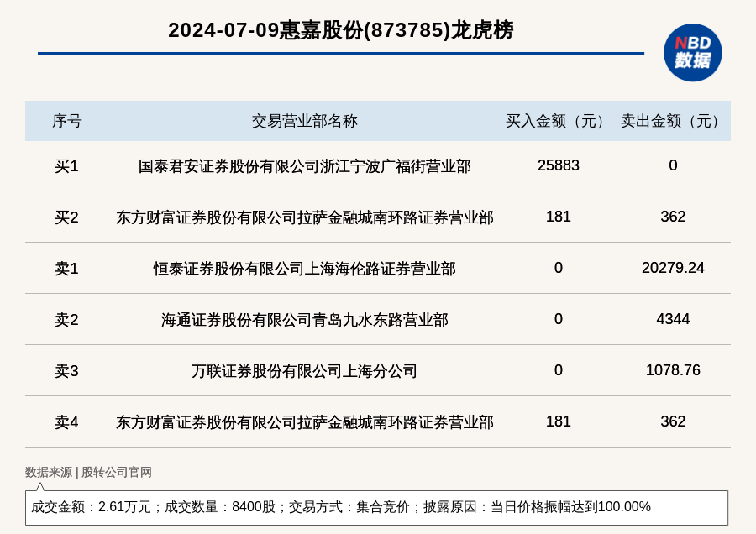Image resolution: width=756 pixels, height=534 pixels.
Task: Click the buy amount 25883
Action: pos(559,165)
